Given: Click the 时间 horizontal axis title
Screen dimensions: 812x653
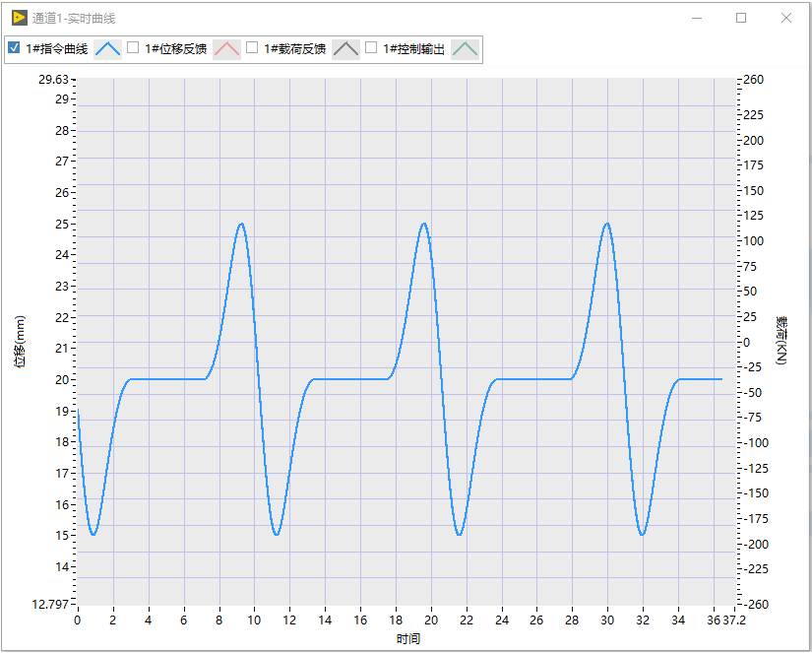Looking at the screenshot, I should pos(408,639).
